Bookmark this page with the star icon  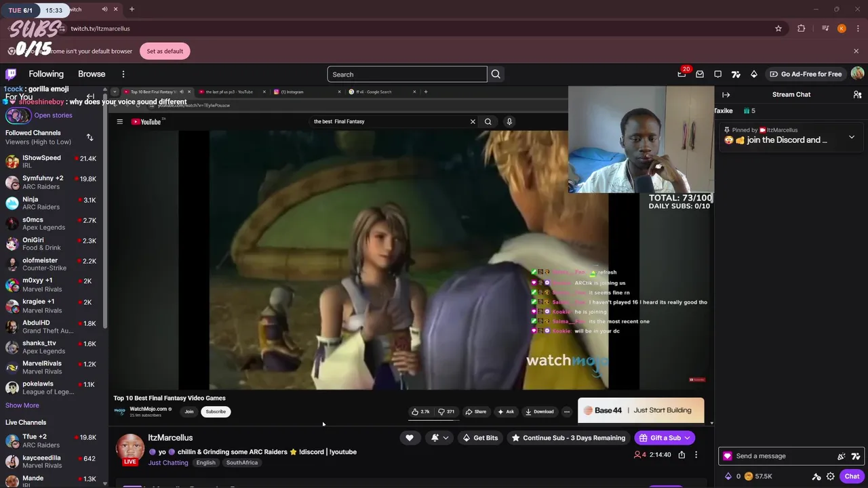(778, 28)
